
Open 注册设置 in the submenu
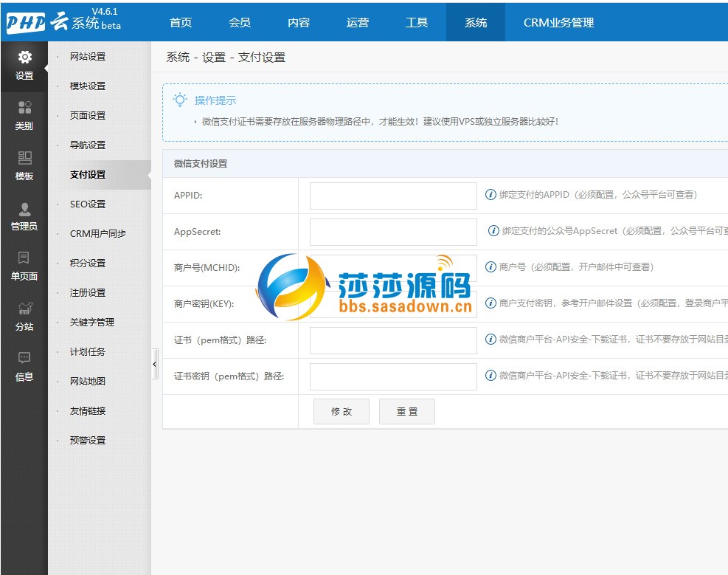pyautogui.click(x=88, y=292)
